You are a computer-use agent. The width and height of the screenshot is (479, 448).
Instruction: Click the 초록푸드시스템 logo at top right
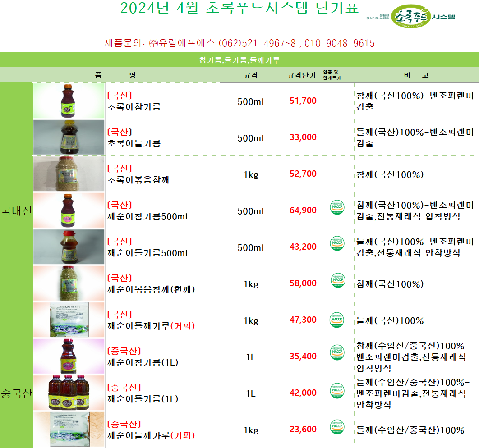[410, 18]
